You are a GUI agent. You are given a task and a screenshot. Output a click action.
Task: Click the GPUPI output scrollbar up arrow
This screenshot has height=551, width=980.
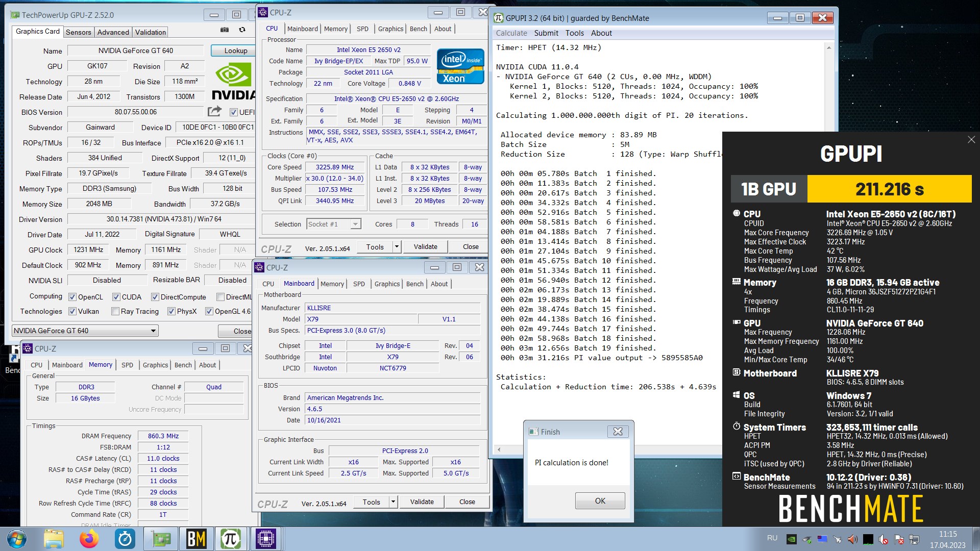829,47
